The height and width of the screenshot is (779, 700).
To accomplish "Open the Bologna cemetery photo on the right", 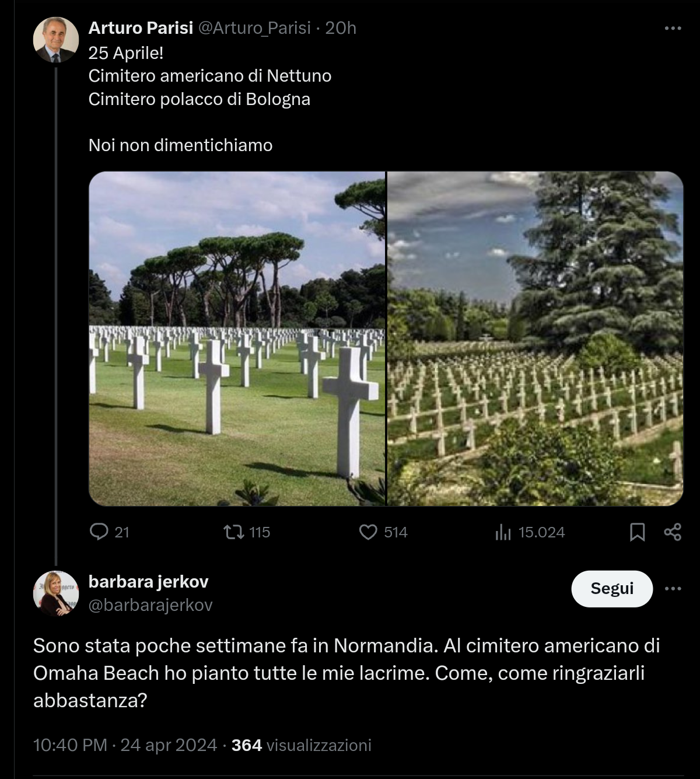I will point(537,337).
